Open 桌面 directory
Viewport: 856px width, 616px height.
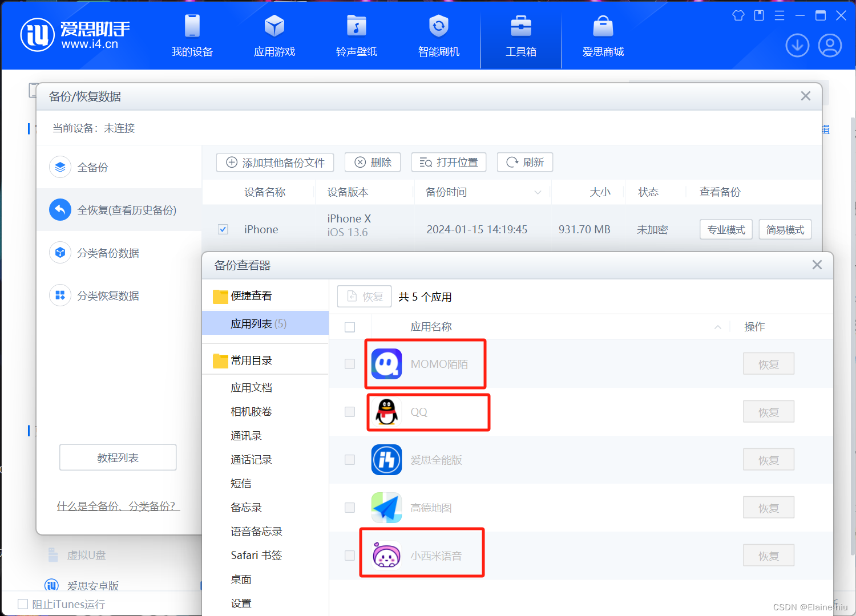click(x=241, y=579)
